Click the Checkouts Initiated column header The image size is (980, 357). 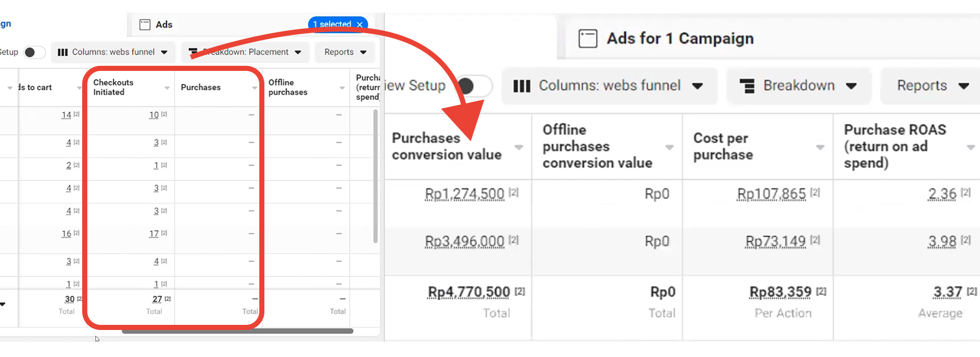(113, 87)
